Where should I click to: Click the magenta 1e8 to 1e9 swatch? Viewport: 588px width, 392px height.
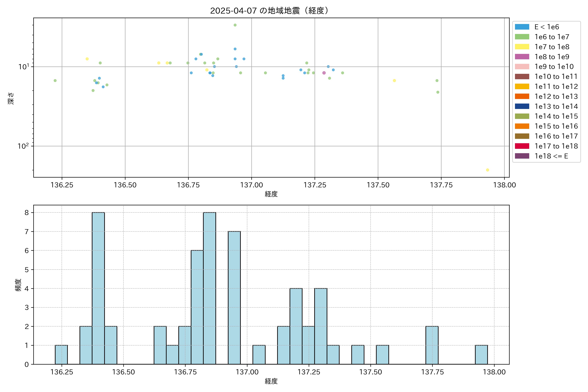[x=522, y=57]
